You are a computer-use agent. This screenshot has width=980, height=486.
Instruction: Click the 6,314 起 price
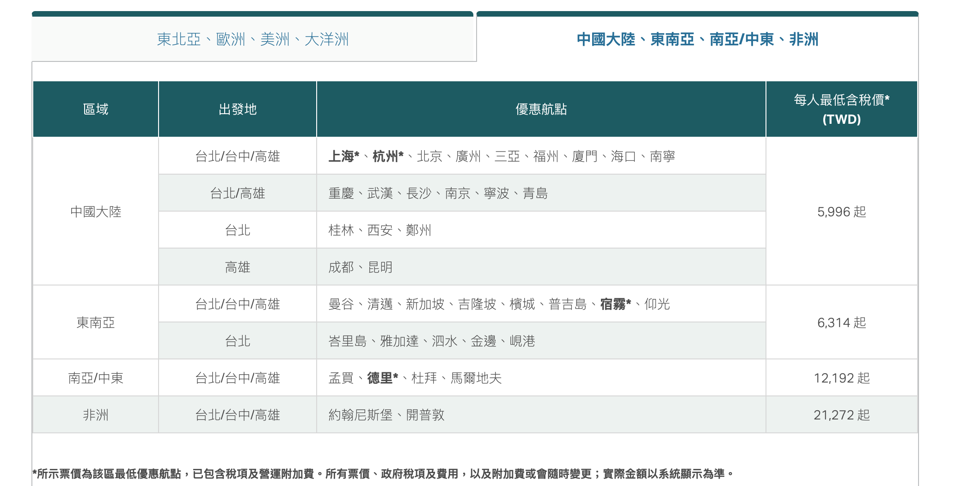pyautogui.click(x=841, y=322)
